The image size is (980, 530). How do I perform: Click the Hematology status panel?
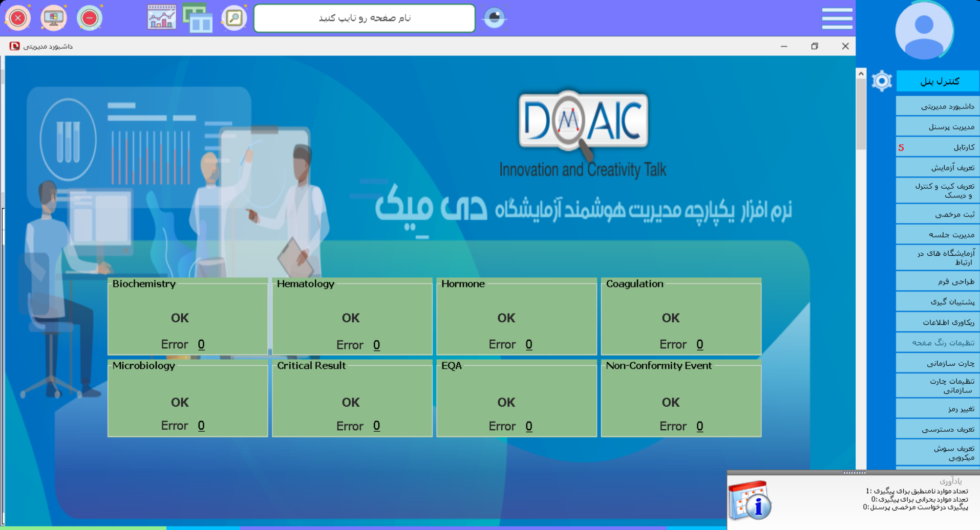coord(352,316)
